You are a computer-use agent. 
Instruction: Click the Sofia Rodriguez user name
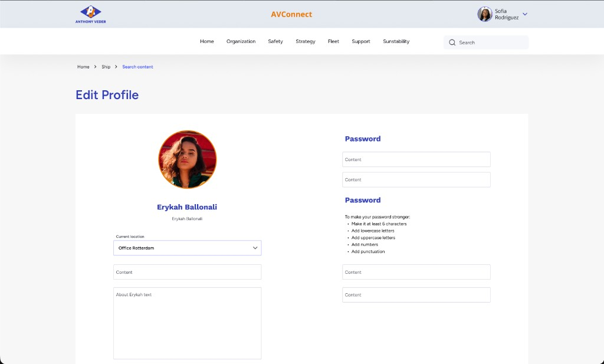tap(507, 14)
